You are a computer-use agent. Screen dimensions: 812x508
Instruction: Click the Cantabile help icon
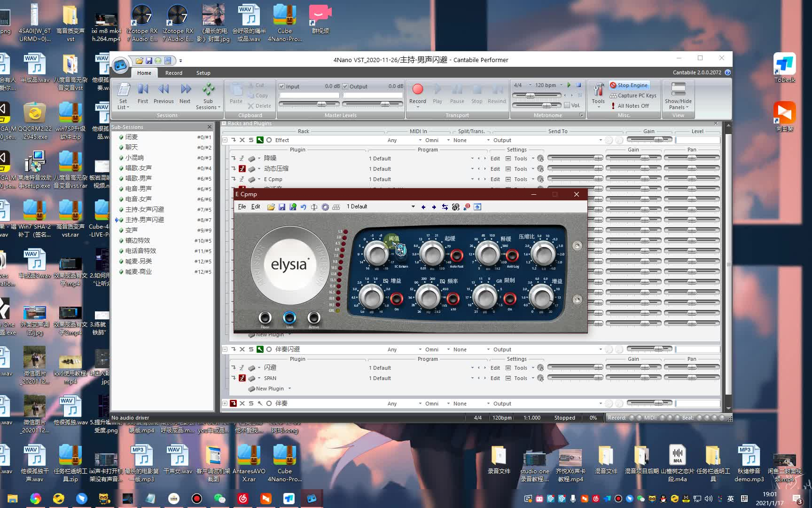[727, 72]
